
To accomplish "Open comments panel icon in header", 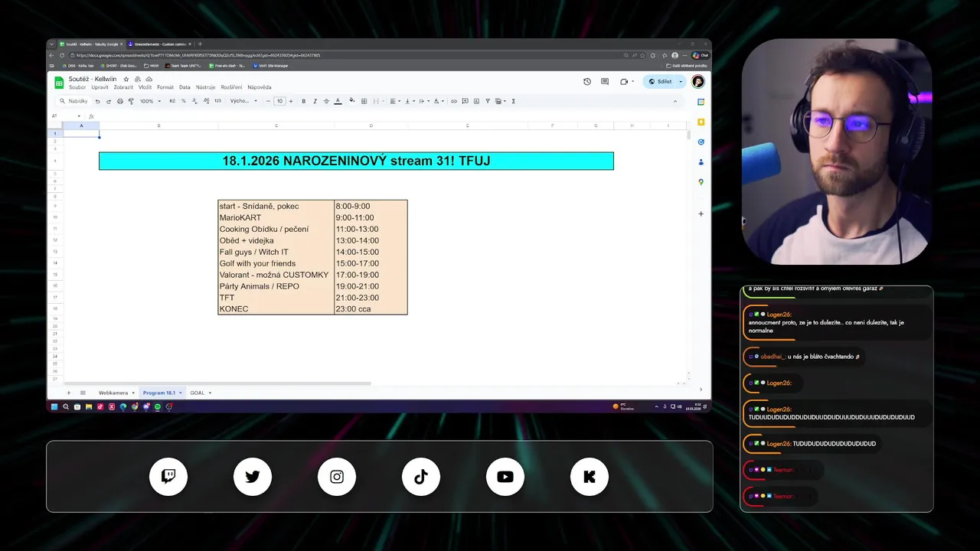I will tap(605, 81).
